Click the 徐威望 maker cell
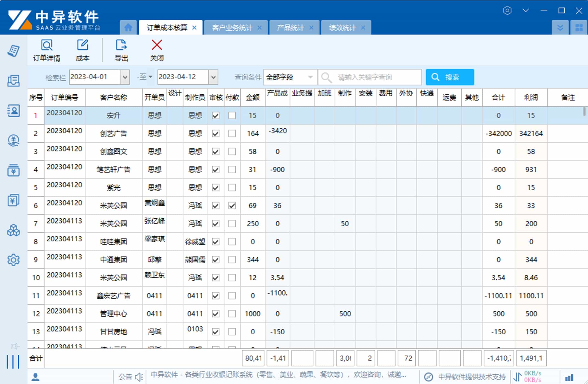 tap(195, 242)
